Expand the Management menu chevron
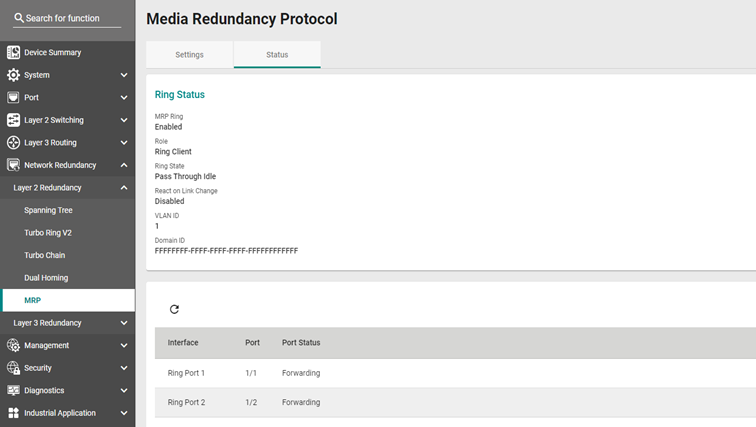Viewport: 756px width, 427px height. pos(124,346)
